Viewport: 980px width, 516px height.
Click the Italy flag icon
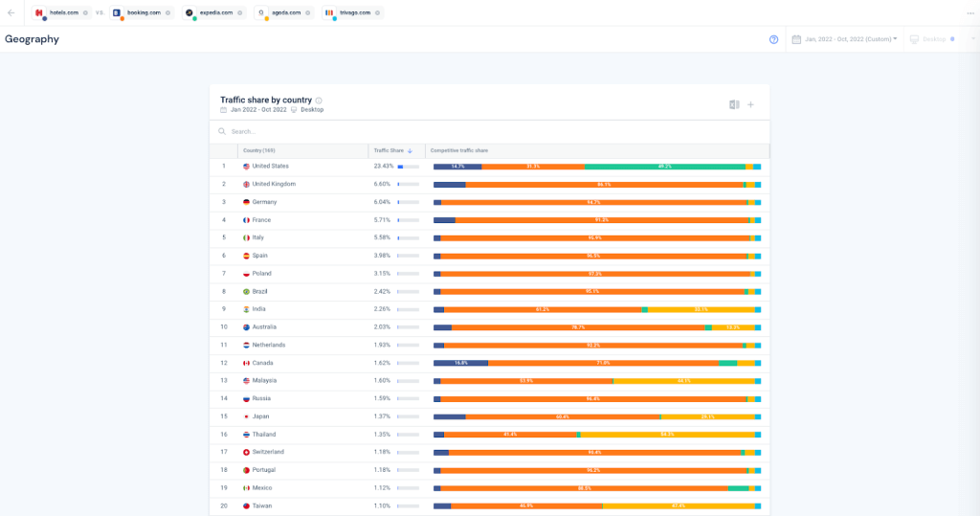tap(246, 237)
